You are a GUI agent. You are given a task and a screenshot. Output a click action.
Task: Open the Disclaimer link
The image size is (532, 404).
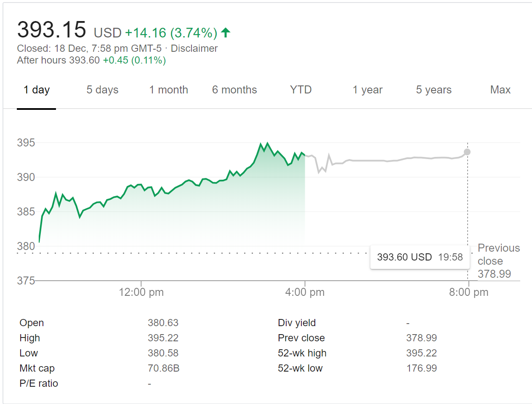coord(194,48)
